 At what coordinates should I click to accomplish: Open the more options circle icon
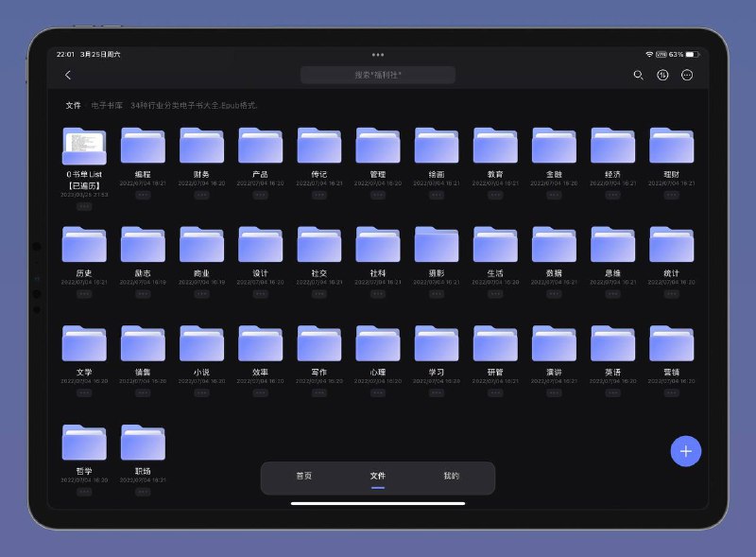(687, 75)
